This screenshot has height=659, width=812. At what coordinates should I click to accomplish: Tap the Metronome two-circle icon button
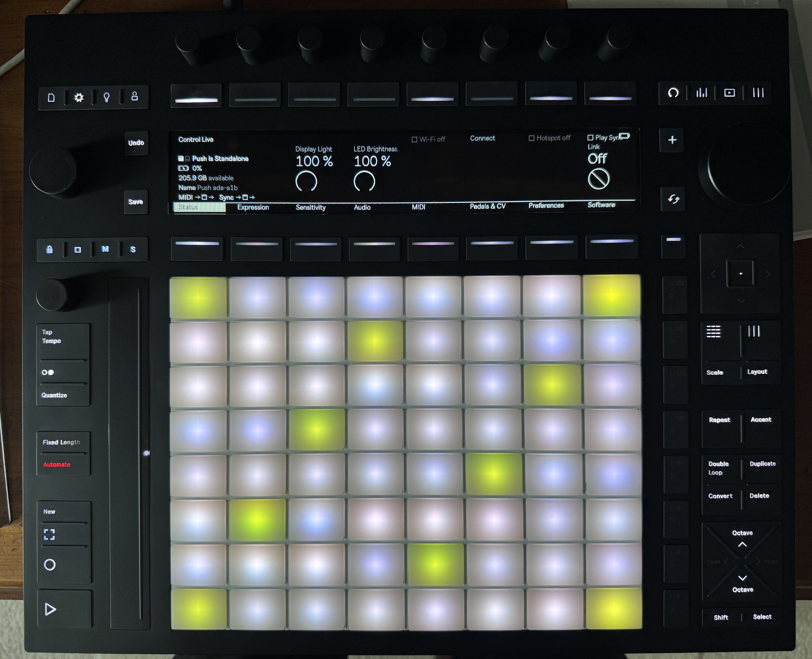point(48,372)
